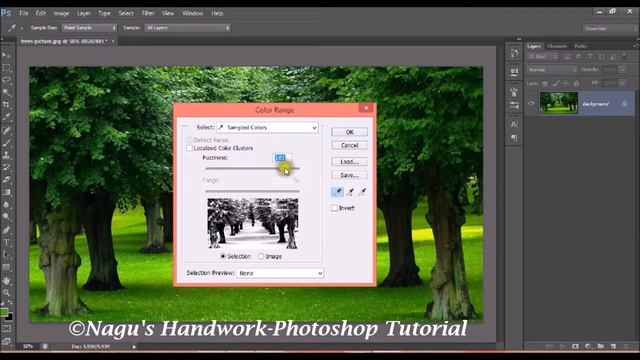Screen dimensions: 640x360
Task: Check the Invert checkbox
Action: (334, 208)
